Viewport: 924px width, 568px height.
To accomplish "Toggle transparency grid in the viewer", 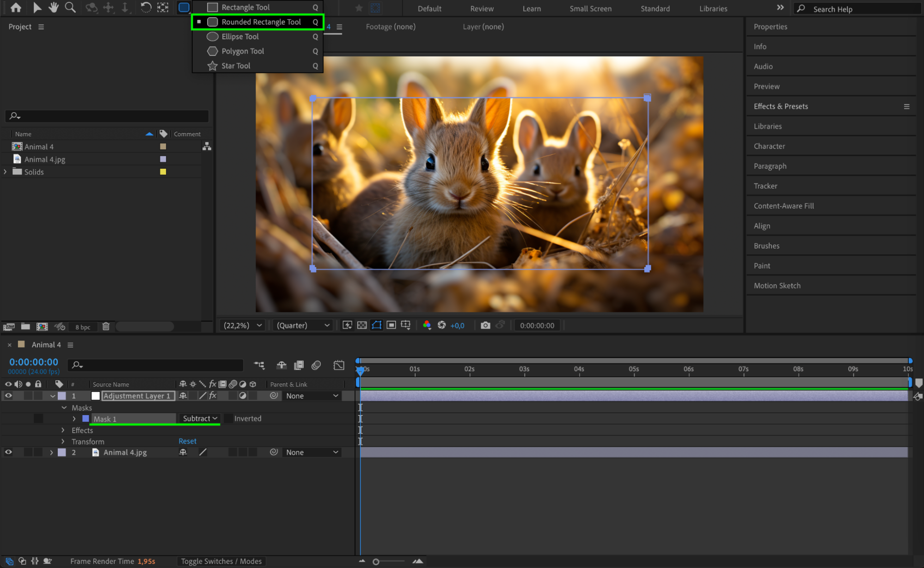I will (362, 325).
